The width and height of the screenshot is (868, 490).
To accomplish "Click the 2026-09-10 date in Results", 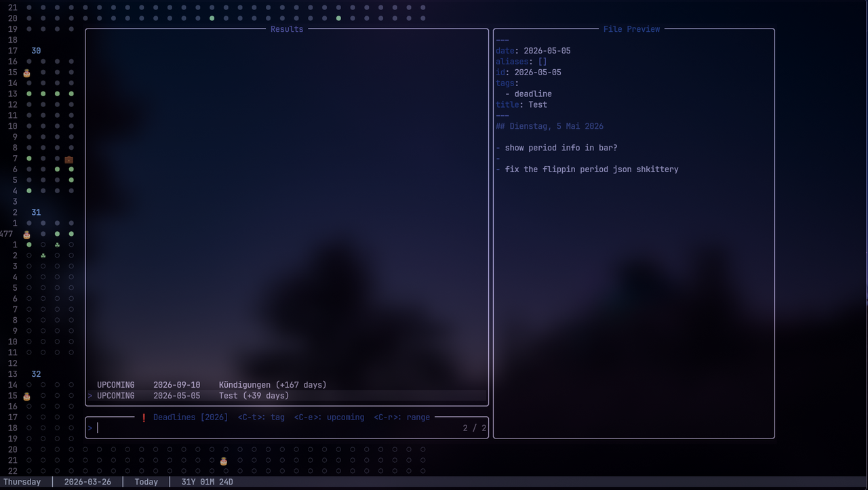I will tap(176, 385).
